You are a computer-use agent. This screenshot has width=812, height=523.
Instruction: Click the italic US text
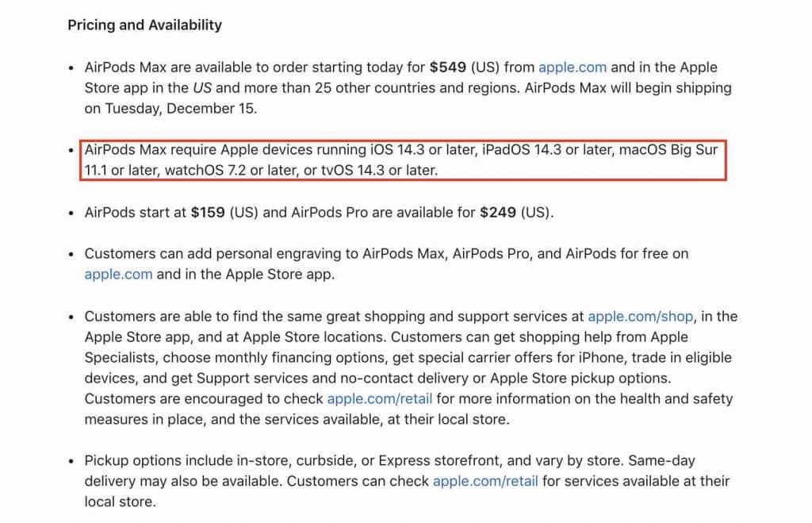tap(201, 88)
